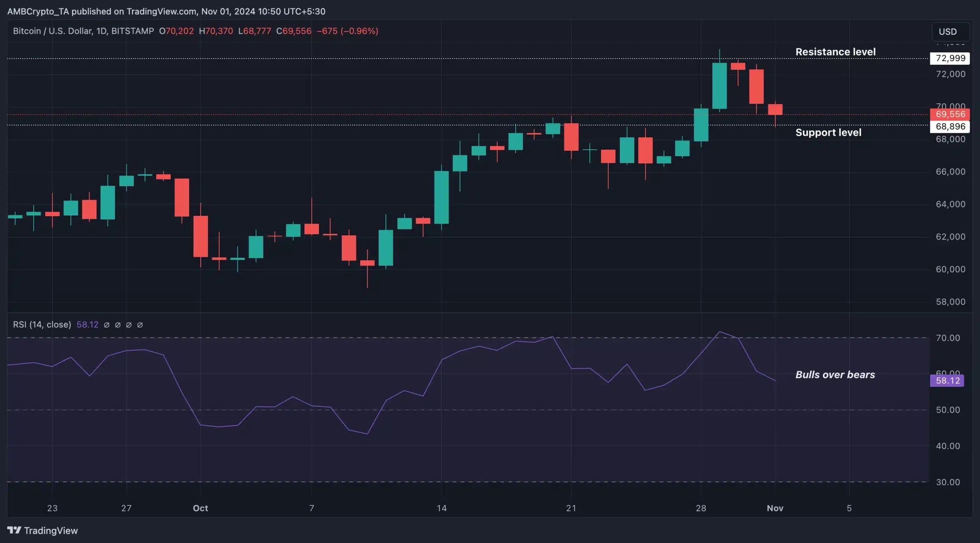Click the fourth ∅ icon in the RSI row
Image resolution: width=980 pixels, height=543 pixels.
[140, 325]
